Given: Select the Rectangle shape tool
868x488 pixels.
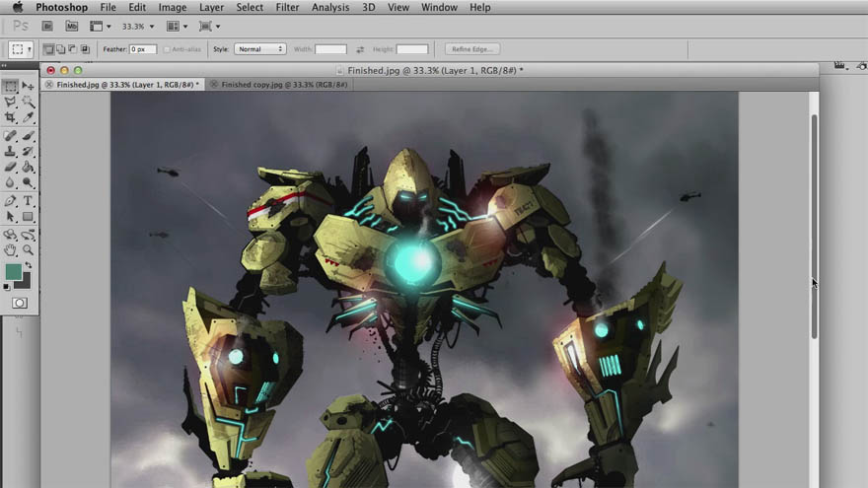Looking at the screenshot, I should 28,216.
